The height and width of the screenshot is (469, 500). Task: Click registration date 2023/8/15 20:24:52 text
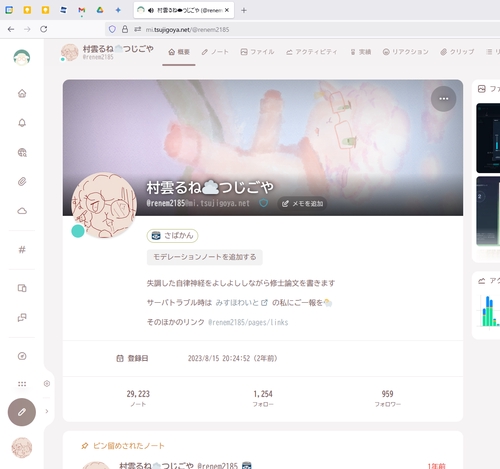232,358
